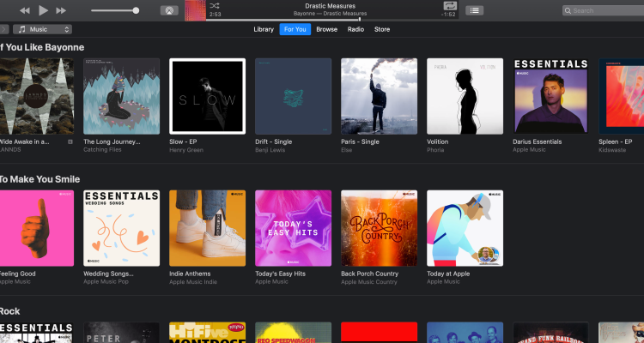The width and height of the screenshot is (644, 343).
Task: Click the Drastic Measures song title
Action: [x=331, y=6]
